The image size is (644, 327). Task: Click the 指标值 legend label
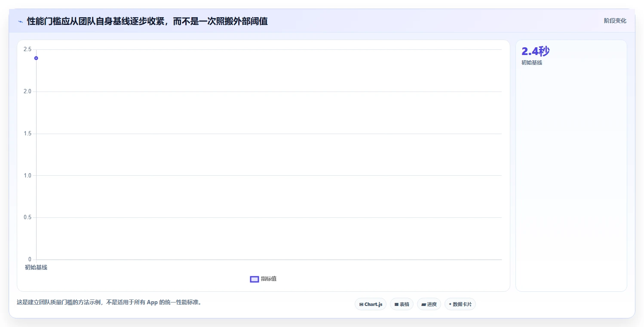[x=269, y=279]
